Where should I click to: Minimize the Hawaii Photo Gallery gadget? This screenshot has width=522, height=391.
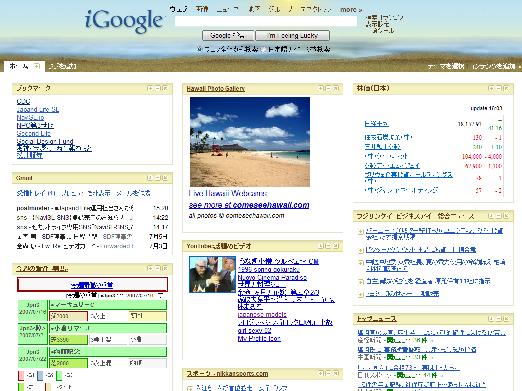pos(328,88)
